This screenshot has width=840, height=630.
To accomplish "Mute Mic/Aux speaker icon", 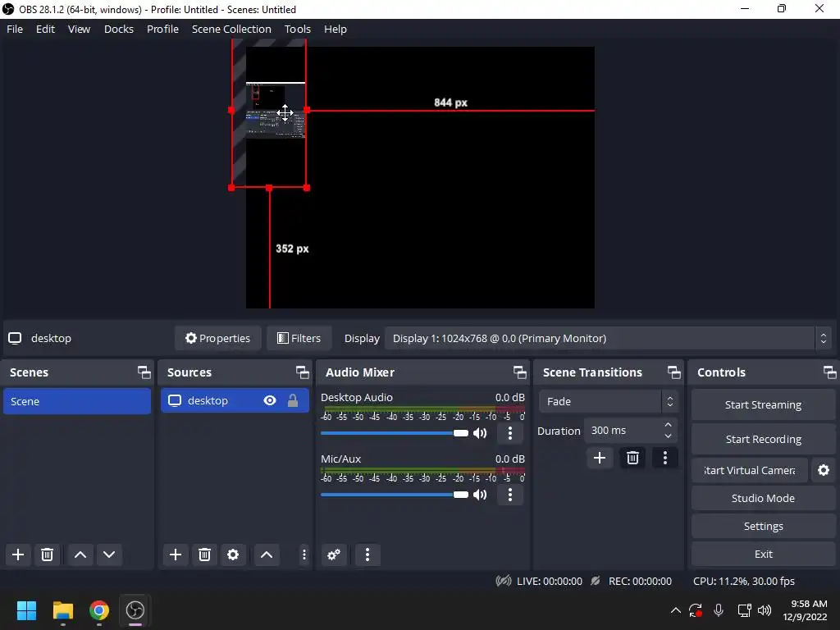I will coord(480,495).
